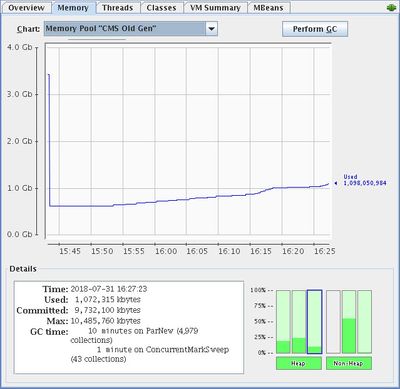
Task: Open the Chart dropdown arrow
Action: click(x=211, y=29)
